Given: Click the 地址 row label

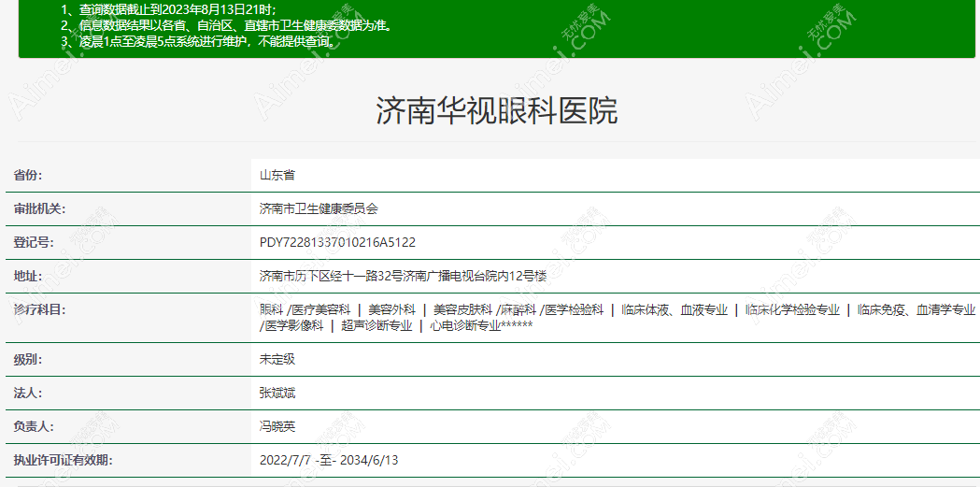Looking at the screenshot, I should [x=27, y=276].
